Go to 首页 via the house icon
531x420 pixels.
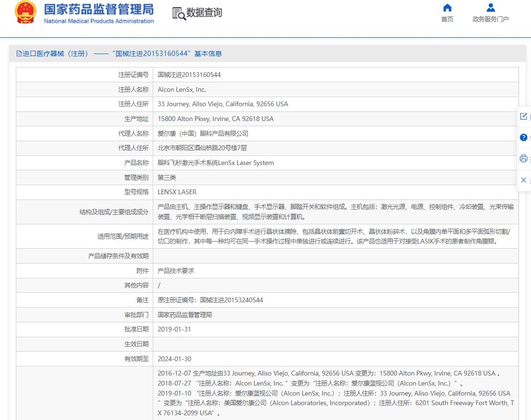[x=447, y=8]
